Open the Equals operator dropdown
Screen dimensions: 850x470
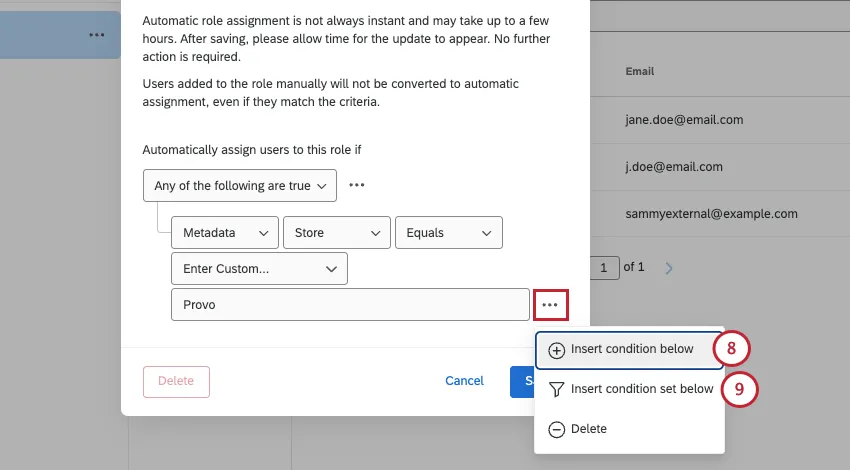(x=449, y=233)
